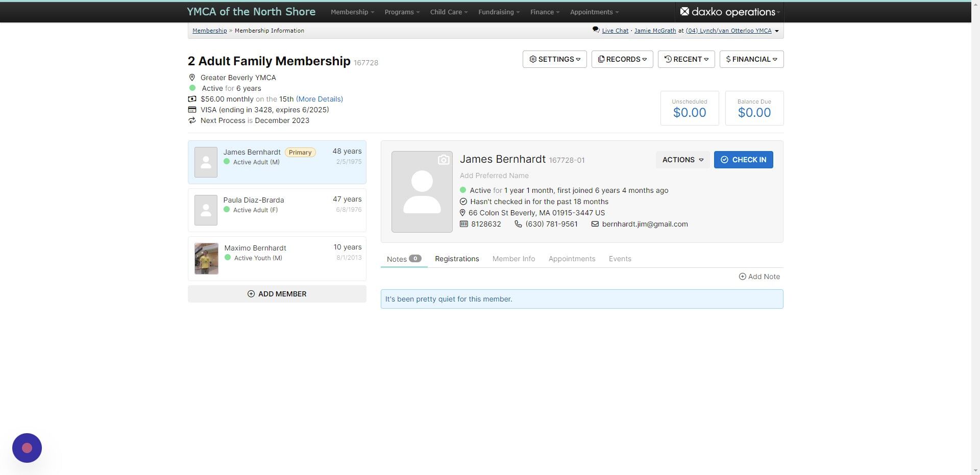Click the Live Chat speech bubble icon
The height and width of the screenshot is (475, 980).
(596, 30)
